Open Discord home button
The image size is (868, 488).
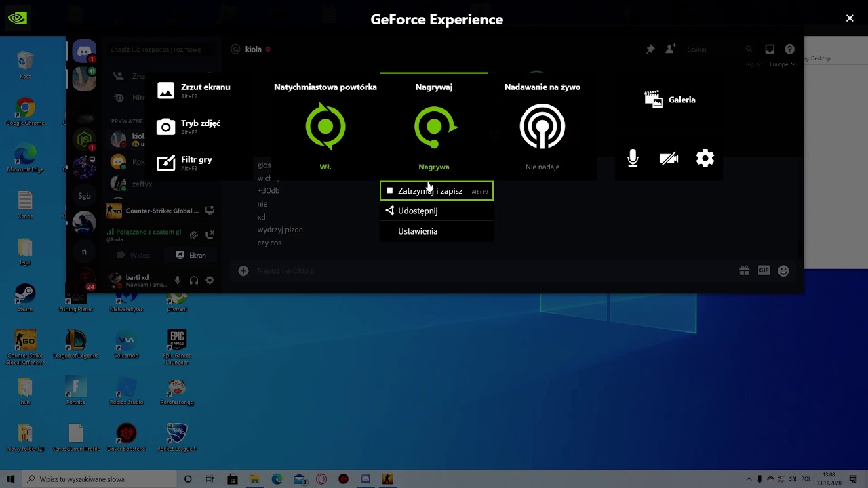[84, 51]
